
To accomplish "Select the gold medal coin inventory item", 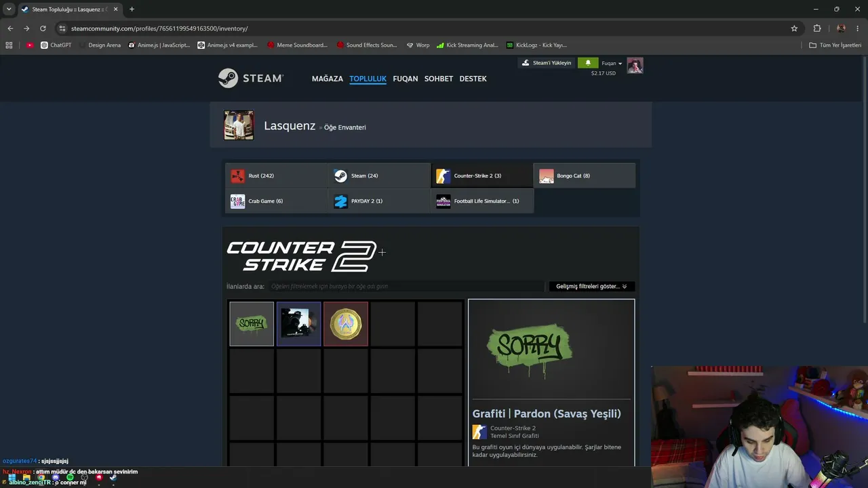I will point(346,324).
